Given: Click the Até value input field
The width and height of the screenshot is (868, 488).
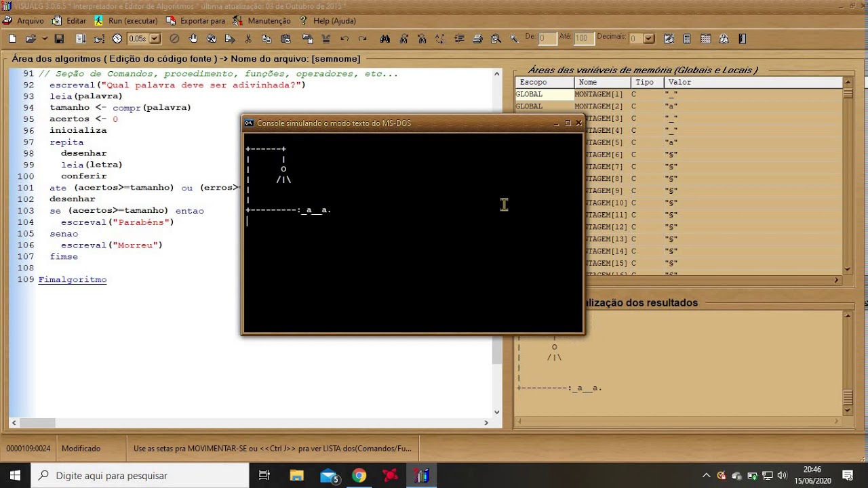Looking at the screenshot, I should 583,39.
